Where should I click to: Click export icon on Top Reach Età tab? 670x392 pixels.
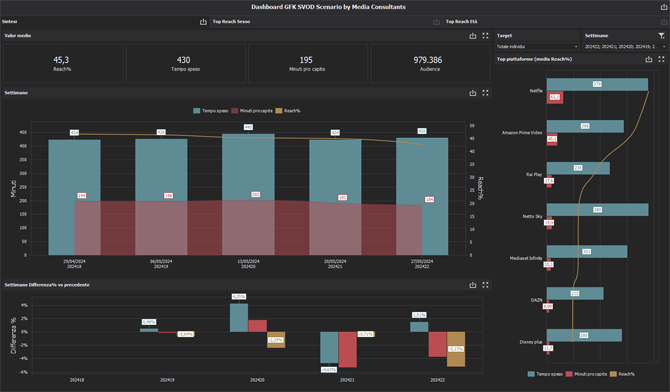click(x=664, y=22)
